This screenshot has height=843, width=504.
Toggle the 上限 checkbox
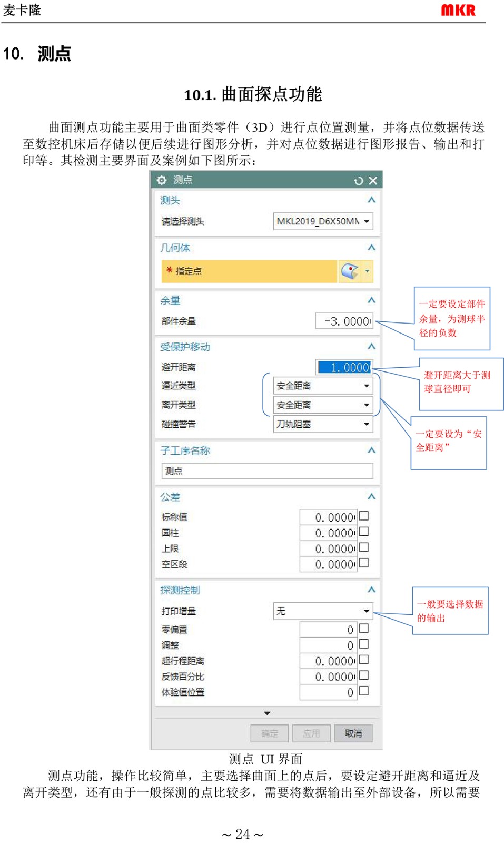(364, 547)
